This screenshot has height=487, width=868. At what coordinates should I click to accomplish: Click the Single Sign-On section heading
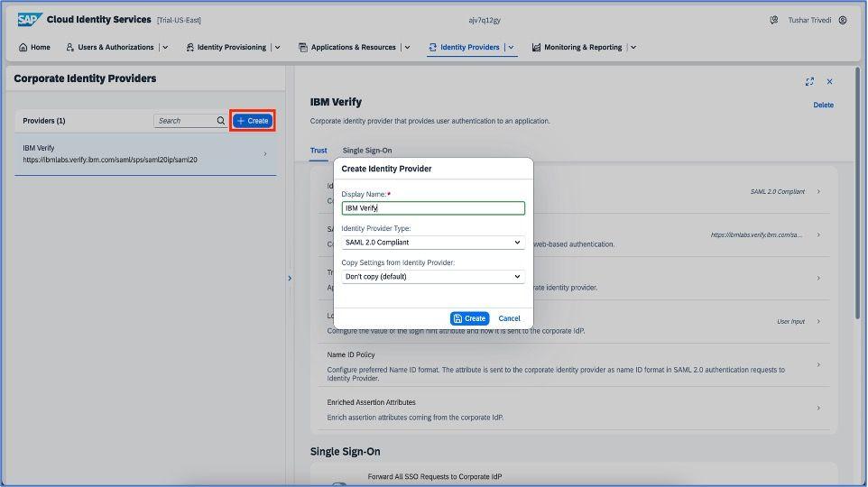[x=345, y=452]
